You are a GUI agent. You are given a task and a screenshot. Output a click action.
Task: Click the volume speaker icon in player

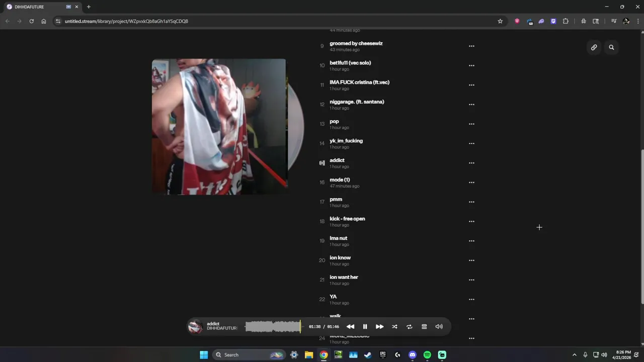point(439,327)
